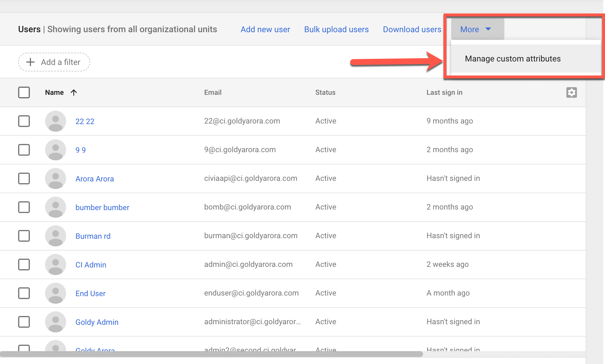
Task: Toggle the select all users checkbox
Action: [24, 92]
